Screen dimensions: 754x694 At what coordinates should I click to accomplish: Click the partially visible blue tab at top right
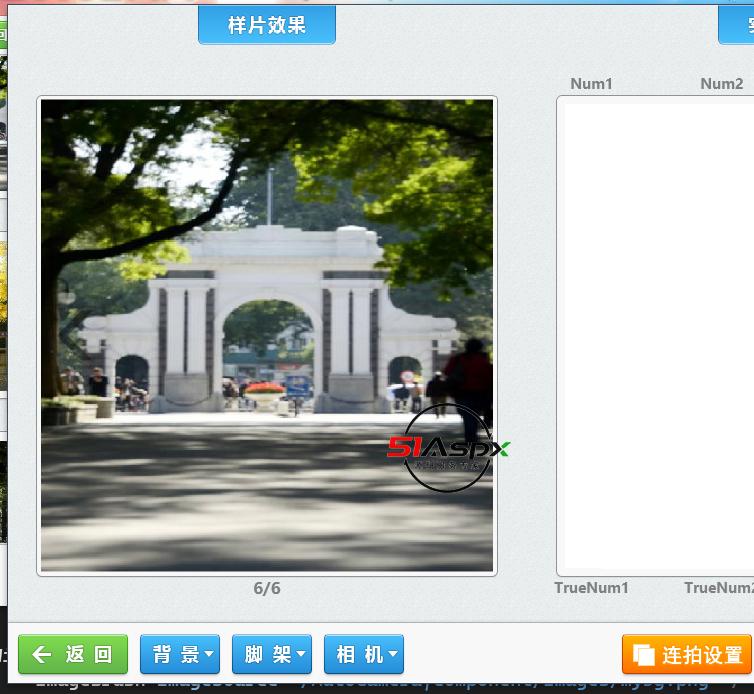point(736,25)
